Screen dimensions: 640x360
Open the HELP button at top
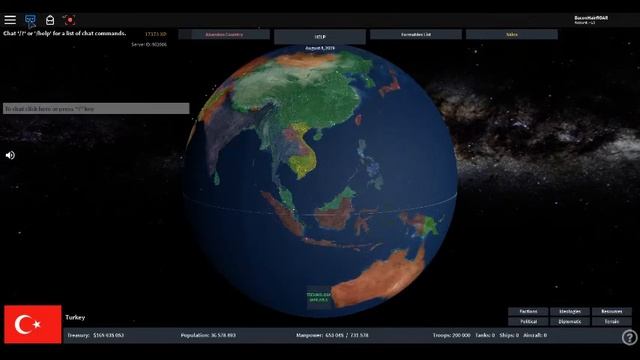click(x=320, y=37)
